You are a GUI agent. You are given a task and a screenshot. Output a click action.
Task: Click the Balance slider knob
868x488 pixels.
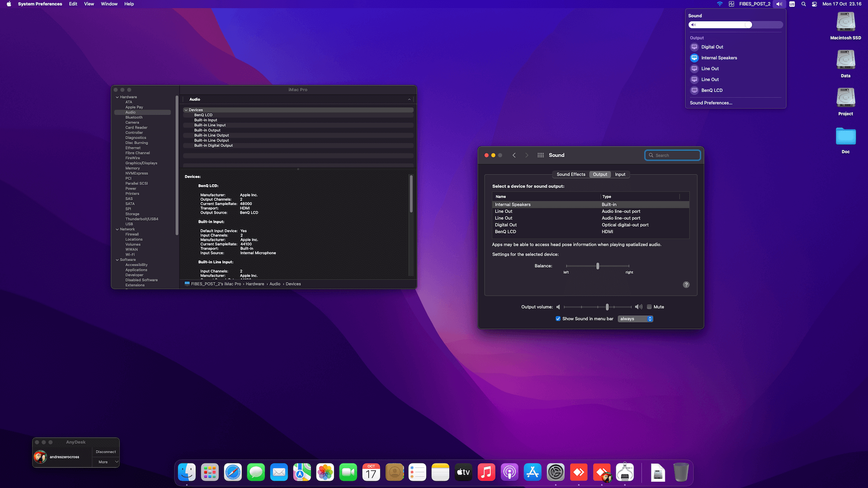click(x=598, y=266)
